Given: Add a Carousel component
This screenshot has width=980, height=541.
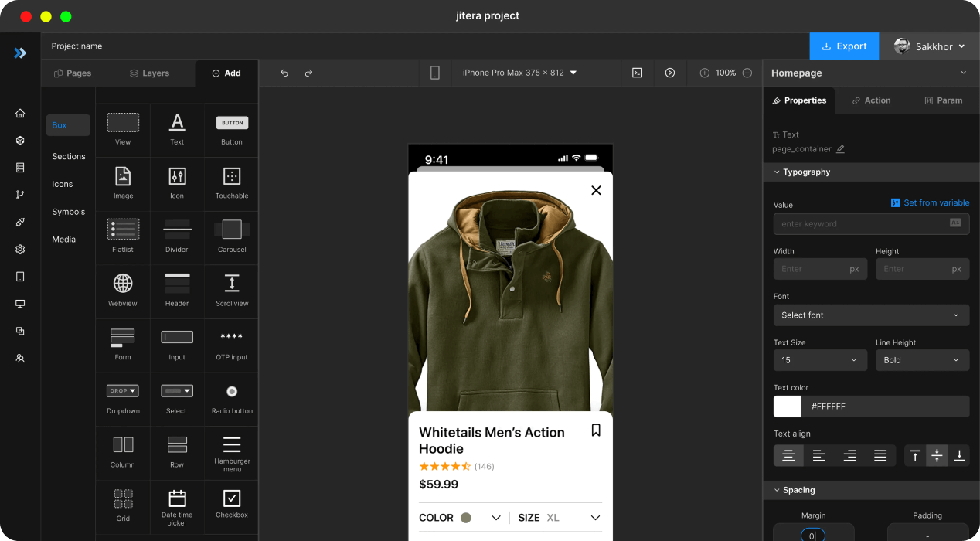Looking at the screenshot, I should (x=231, y=234).
